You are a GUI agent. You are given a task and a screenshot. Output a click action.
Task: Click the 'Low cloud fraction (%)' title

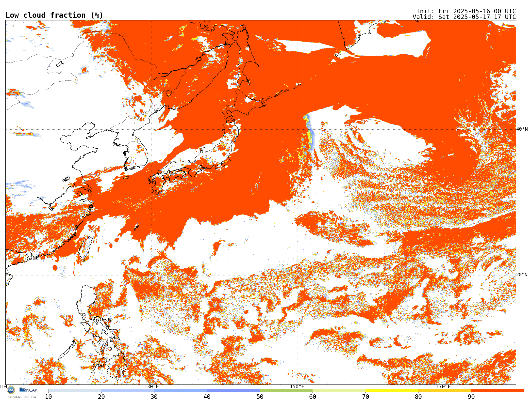point(54,15)
